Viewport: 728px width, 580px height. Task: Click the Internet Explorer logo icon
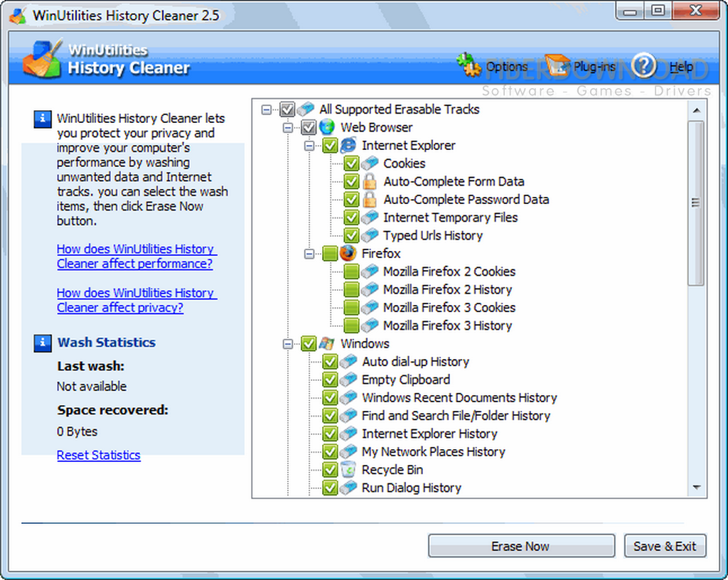click(348, 145)
